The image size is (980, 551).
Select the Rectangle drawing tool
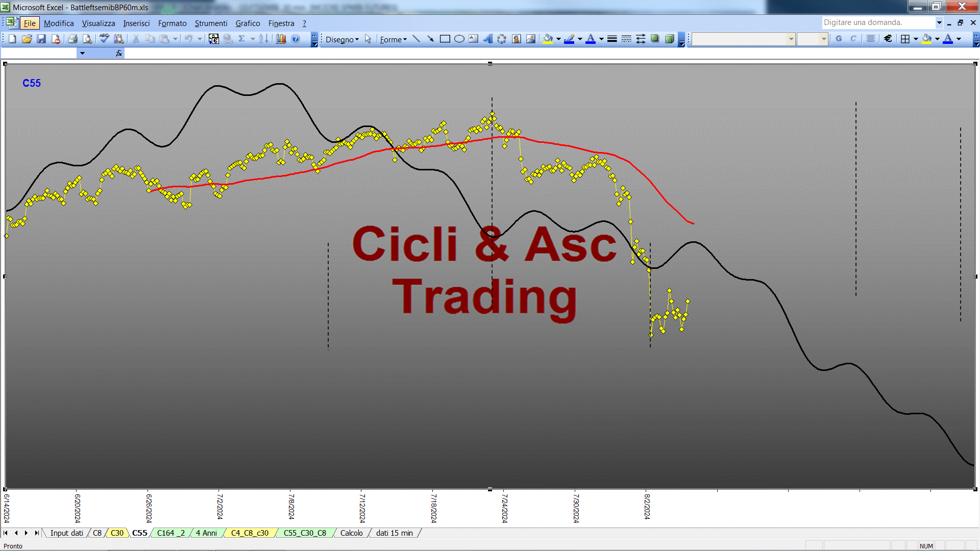tap(445, 39)
